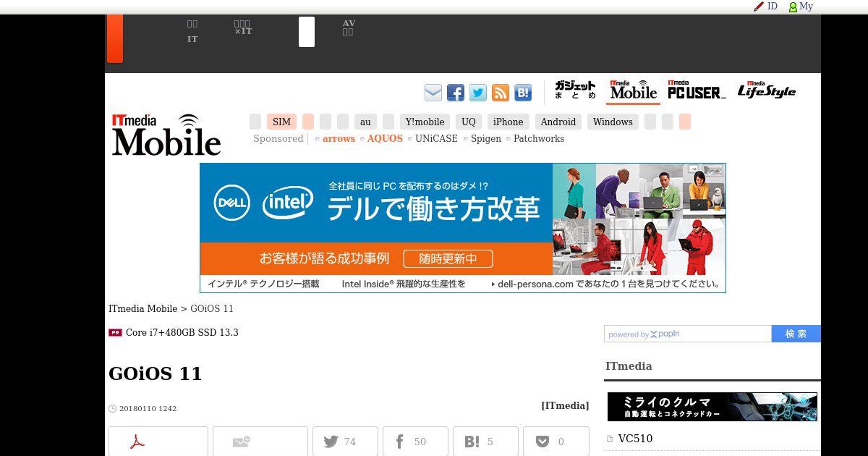Open the UNiCASE sponsored link

(436, 139)
